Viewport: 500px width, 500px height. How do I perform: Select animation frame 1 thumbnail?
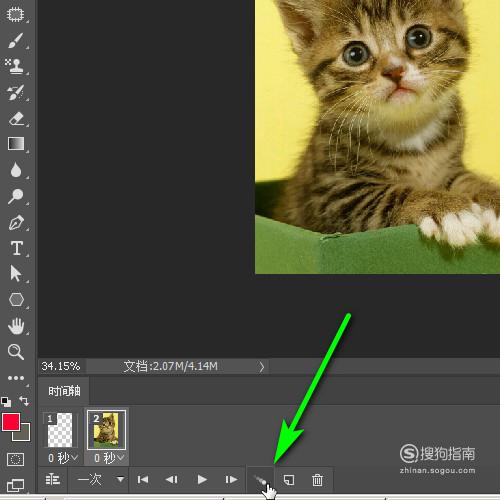[60, 430]
